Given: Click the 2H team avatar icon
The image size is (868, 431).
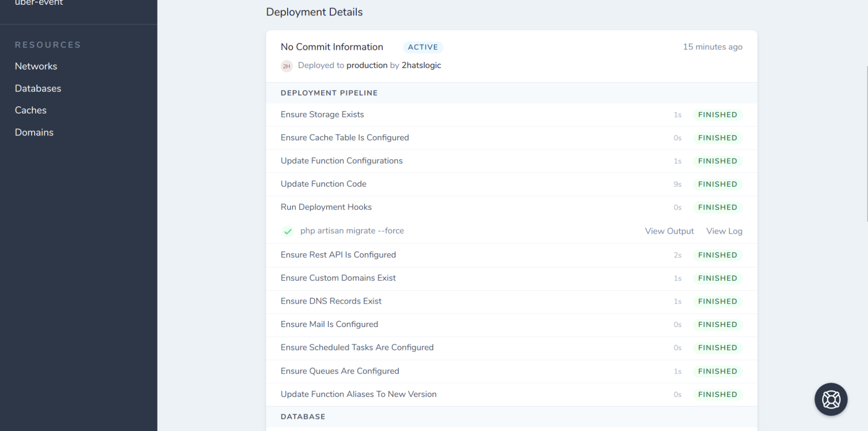Looking at the screenshot, I should click(286, 66).
